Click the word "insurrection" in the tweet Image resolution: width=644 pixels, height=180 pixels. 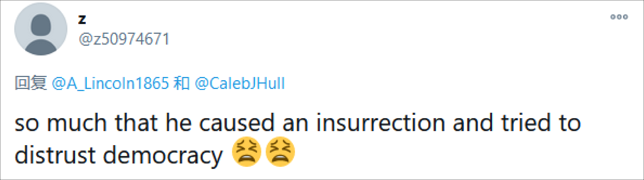point(381,123)
